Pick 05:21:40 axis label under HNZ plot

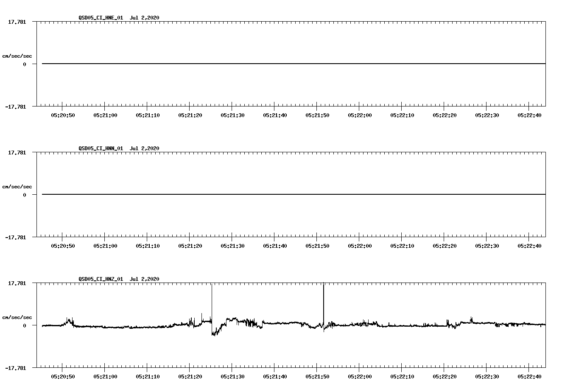(x=275, y=377)
